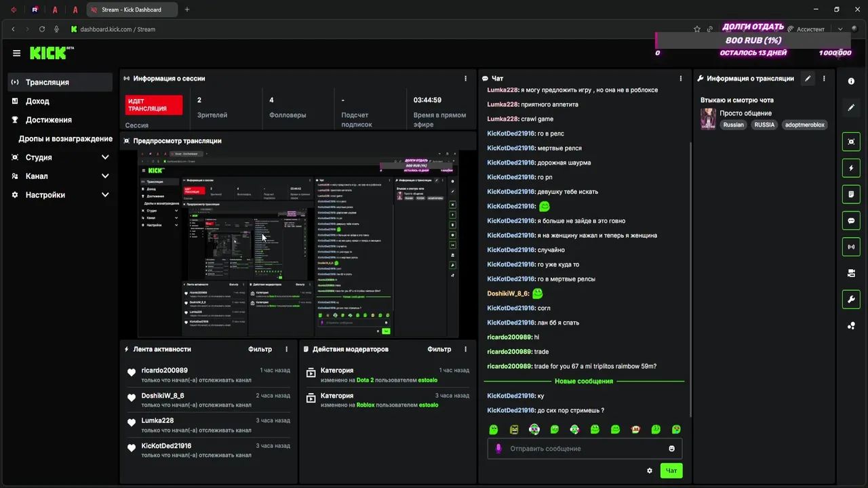The image size is (868, 488).
Task: Edit stream info with the pencil in the panel header
Action: tap(808, 79)
